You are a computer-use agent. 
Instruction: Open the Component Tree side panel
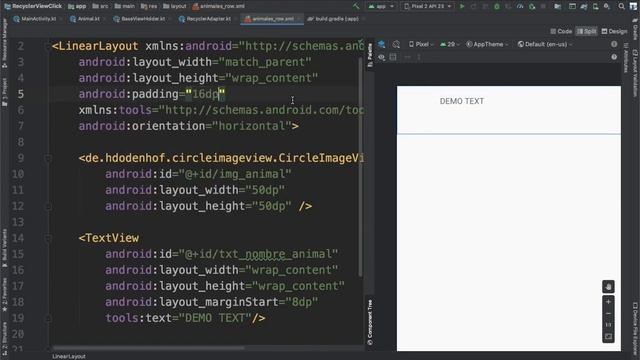[370, 322]
